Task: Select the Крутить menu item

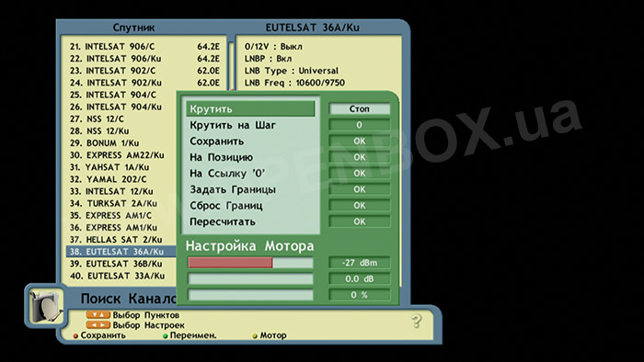Action: (x=250, y=109)
